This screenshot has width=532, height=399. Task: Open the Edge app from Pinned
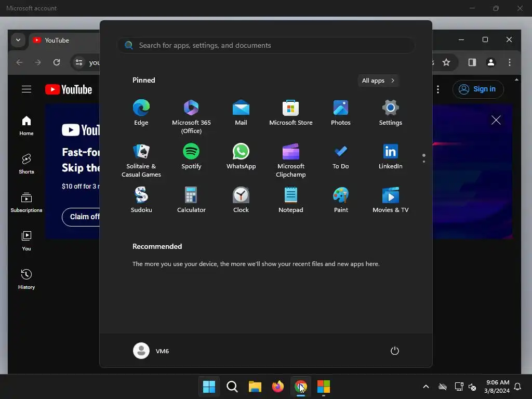[x=141, y=113]
